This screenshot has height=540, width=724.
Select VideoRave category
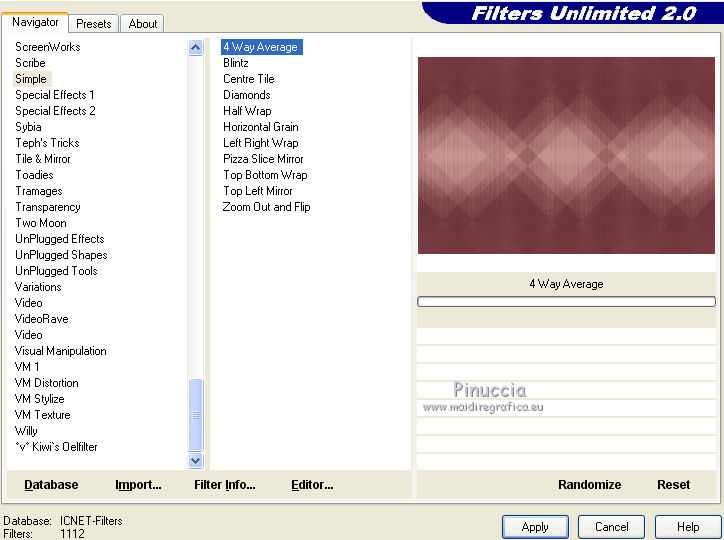point(42,319)
